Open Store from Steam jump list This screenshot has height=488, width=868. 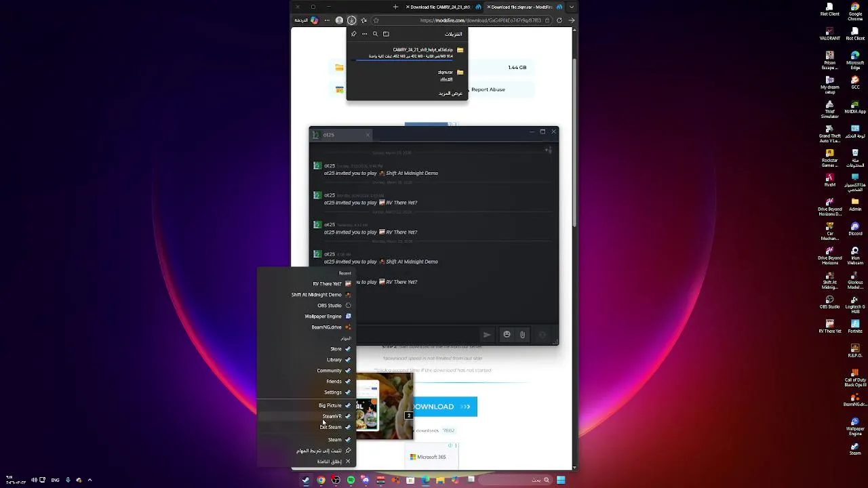click(x=305, y=349)
